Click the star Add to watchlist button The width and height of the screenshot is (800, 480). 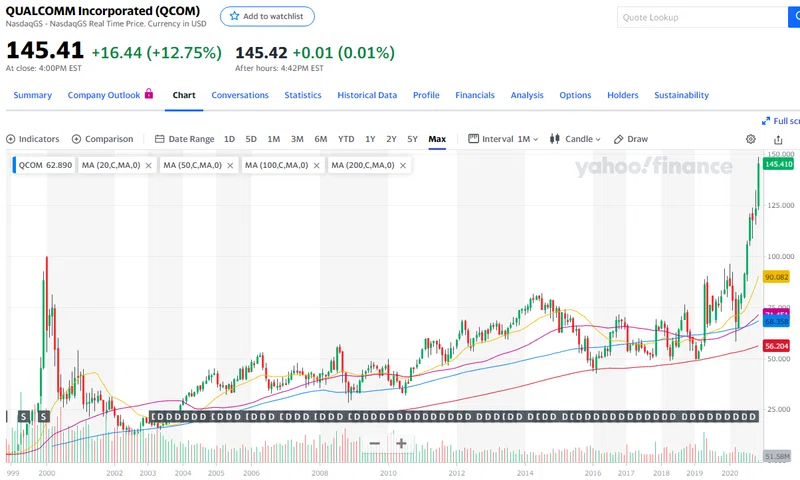267,16
